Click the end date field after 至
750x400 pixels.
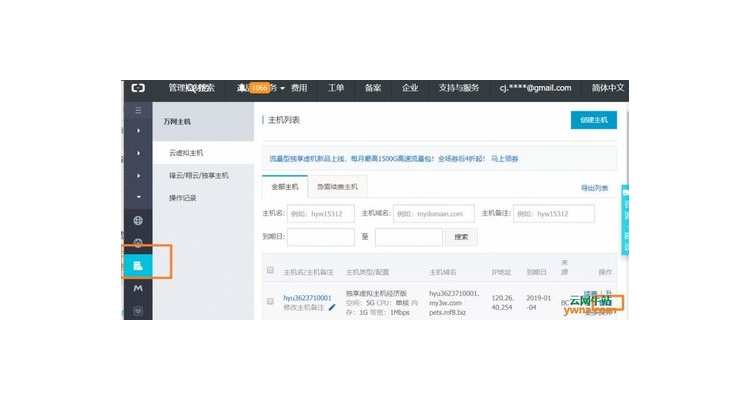(408, 237)
